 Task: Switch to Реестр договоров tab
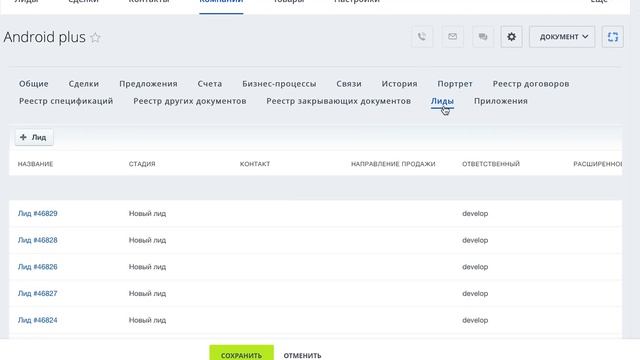click(531, 84)
